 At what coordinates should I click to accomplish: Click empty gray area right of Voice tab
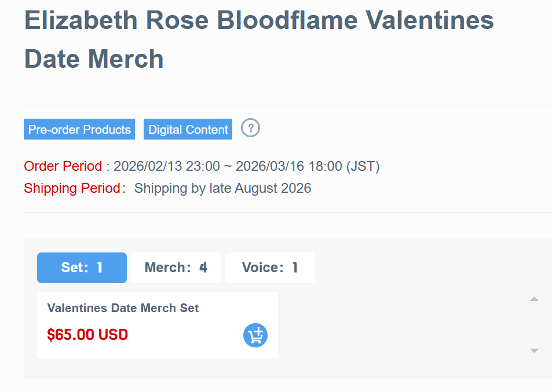[x=417, y=268]
